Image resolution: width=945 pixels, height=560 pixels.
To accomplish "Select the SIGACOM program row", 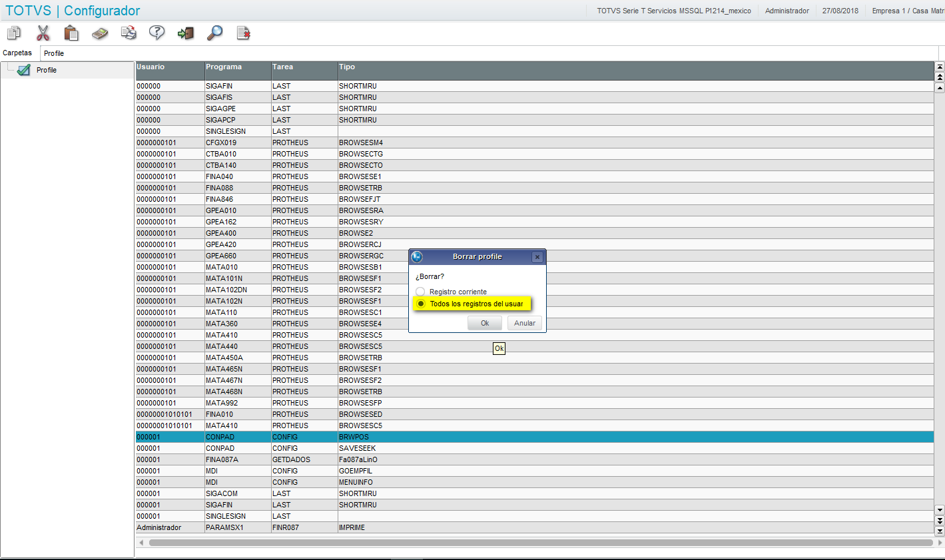I will (x=535, y=493).
